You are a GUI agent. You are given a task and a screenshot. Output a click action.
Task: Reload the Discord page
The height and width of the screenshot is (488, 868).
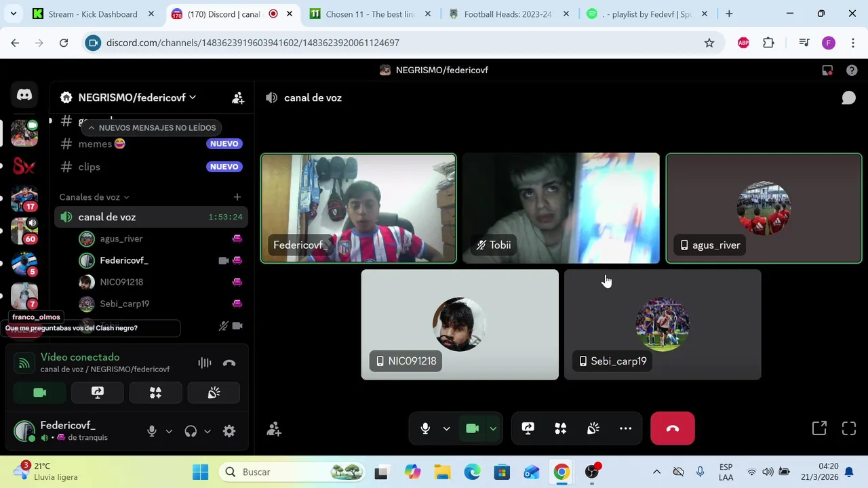click(64, 43)
